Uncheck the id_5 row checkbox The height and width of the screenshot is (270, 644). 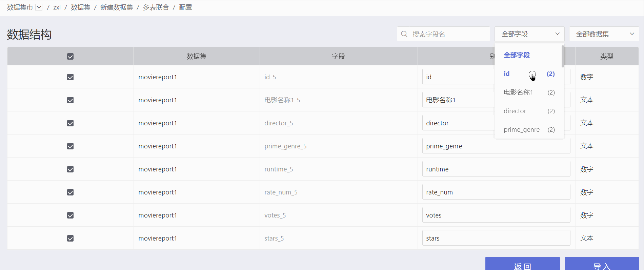coord(70,77)
